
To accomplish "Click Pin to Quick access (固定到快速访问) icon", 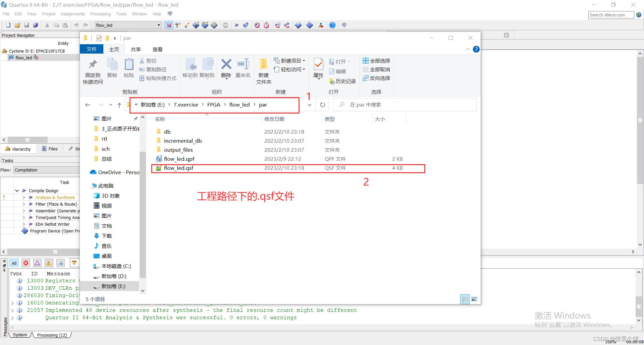I will coord(93,71).
